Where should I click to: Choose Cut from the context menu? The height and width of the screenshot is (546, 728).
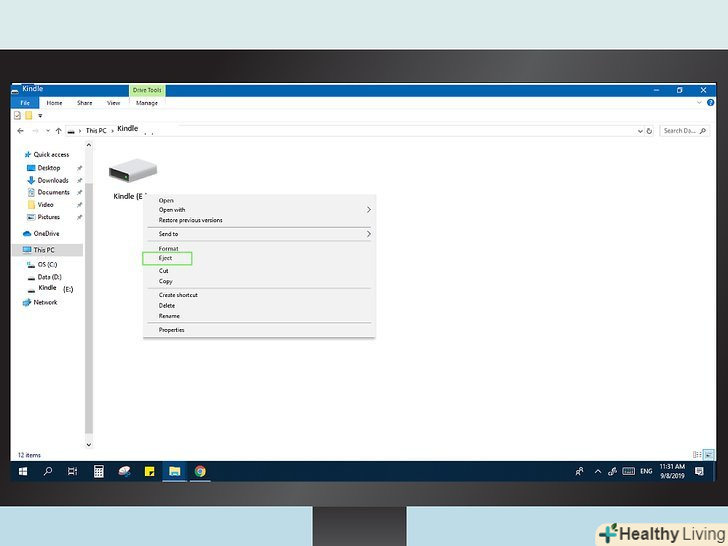(x=163, y=271)
